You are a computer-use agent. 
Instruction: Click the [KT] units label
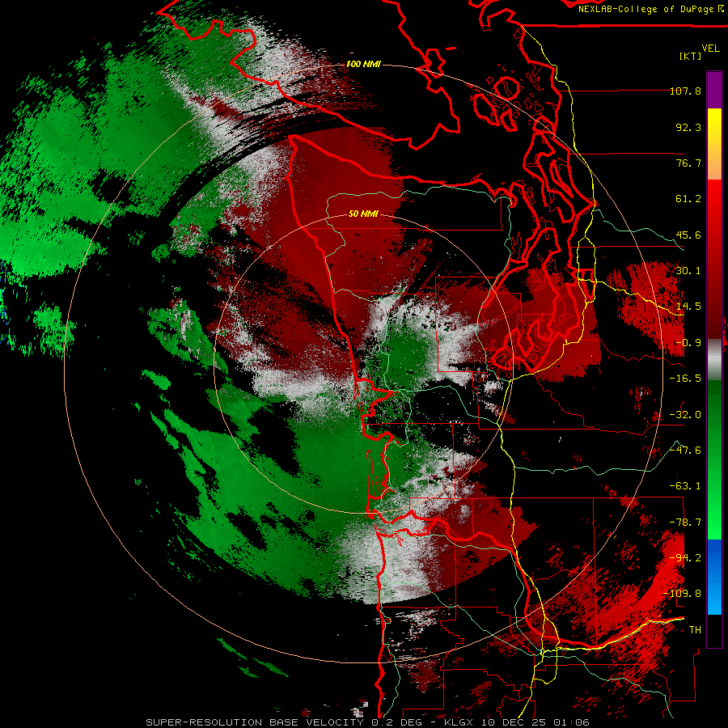(691, 56)
